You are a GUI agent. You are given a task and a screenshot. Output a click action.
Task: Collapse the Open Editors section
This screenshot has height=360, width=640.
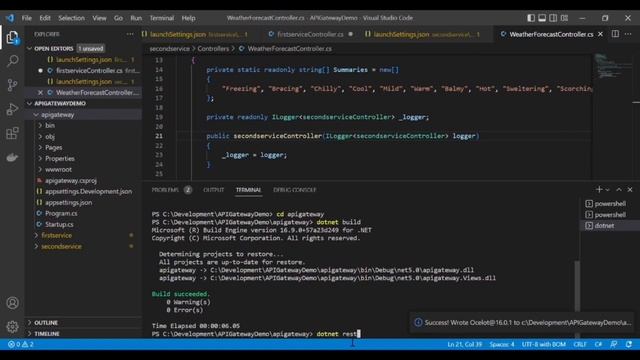click(x=29, y=49)
